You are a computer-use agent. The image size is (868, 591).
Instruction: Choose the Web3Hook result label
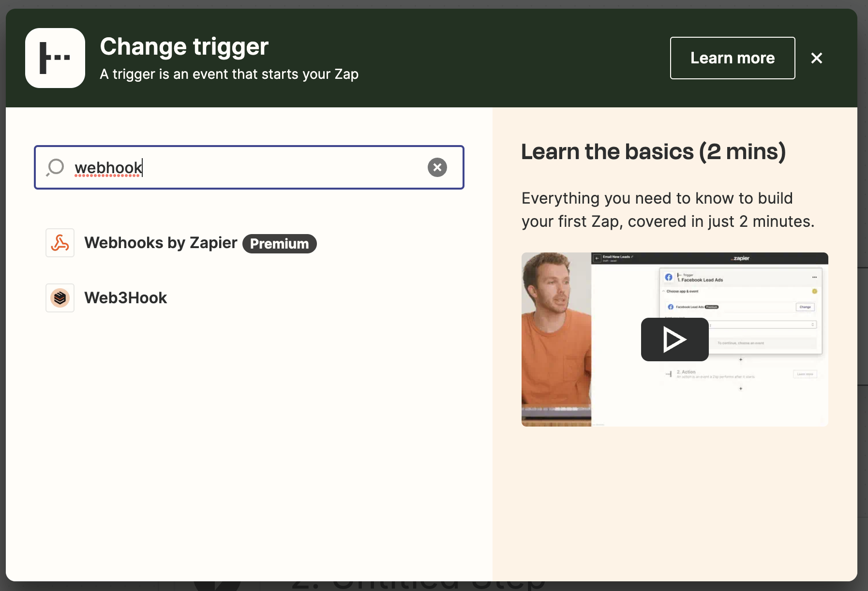(125, 298)
